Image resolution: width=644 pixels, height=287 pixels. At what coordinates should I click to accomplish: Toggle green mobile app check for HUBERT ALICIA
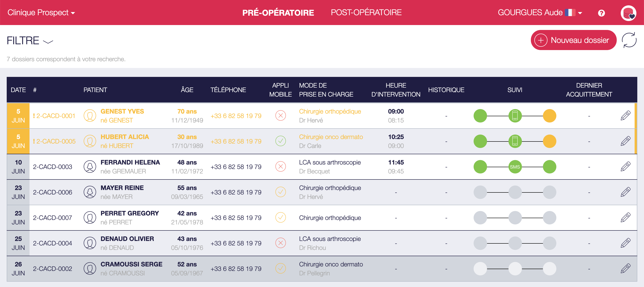[280, 141]
